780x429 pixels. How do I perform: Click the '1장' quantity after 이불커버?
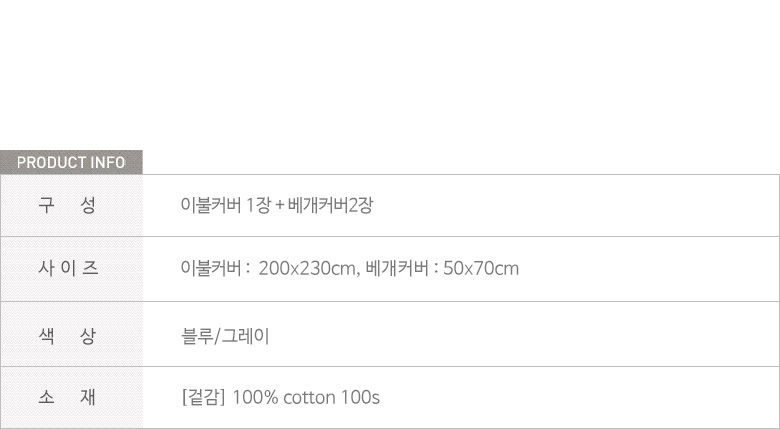click(x=258, y=205)
